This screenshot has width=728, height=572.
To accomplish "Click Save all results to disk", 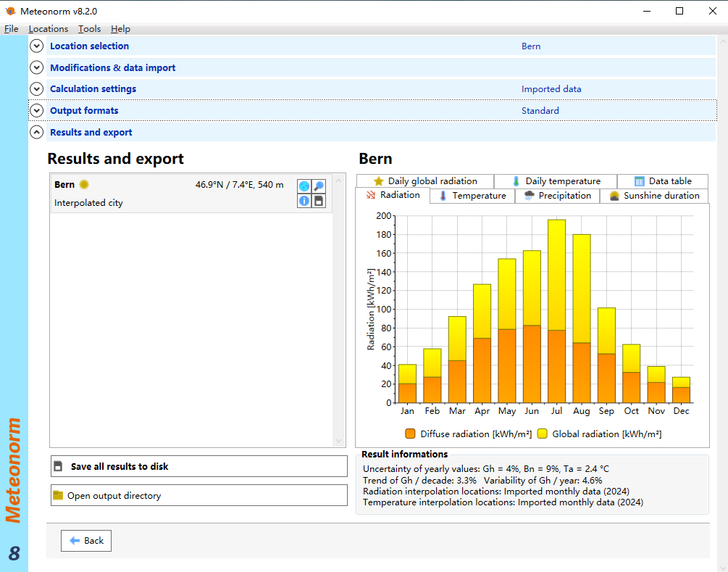I will (x=198, y=466).
